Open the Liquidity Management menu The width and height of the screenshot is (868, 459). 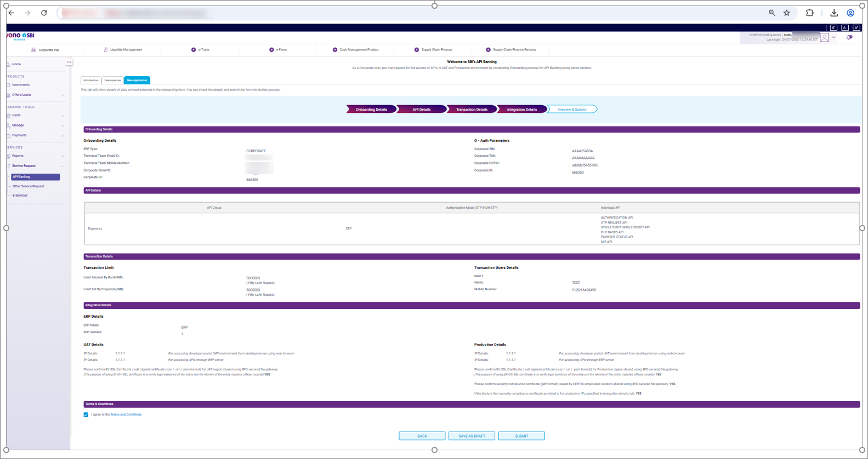(123, 50)
